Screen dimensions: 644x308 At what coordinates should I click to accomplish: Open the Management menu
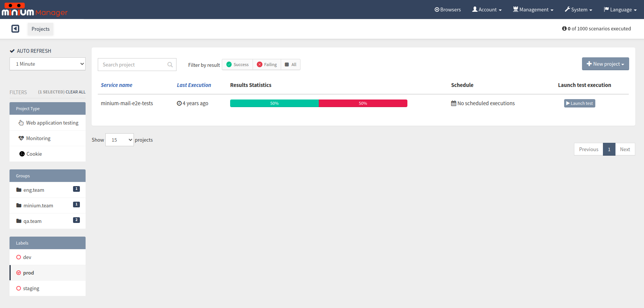[533, 9]
